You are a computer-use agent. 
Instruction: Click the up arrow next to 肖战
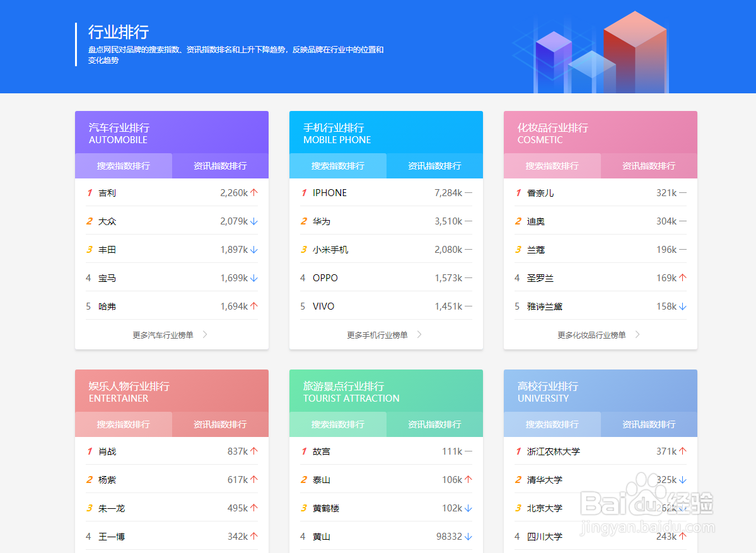(255, 451)
